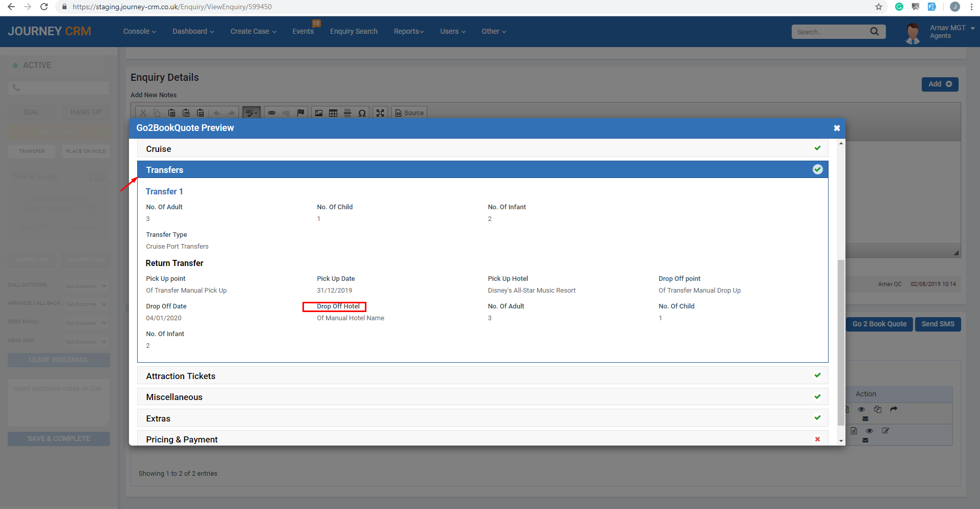Click the Insert Image icon in editor toolbar
Screen dimensions: 980x509
pos(319,113)
